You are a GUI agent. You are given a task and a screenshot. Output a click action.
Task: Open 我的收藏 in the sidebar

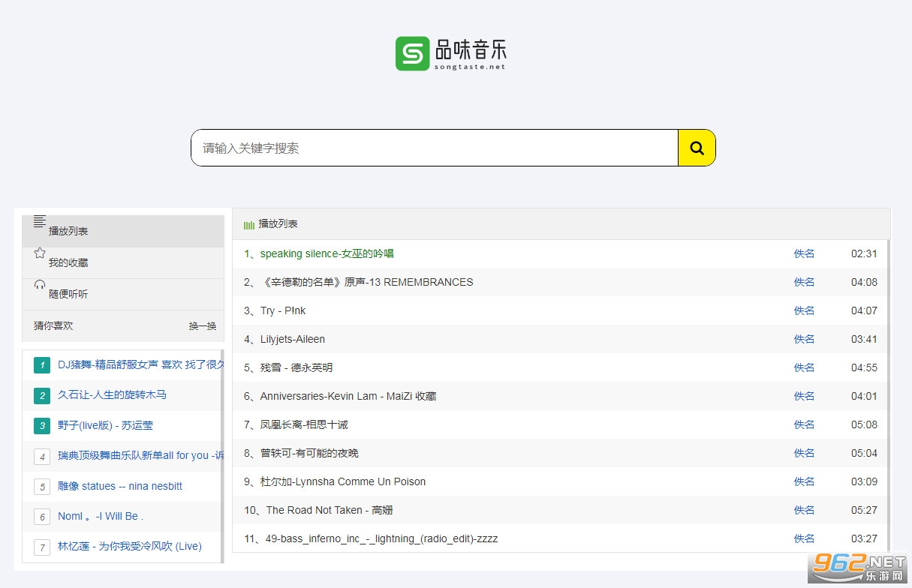click(68, 262)
